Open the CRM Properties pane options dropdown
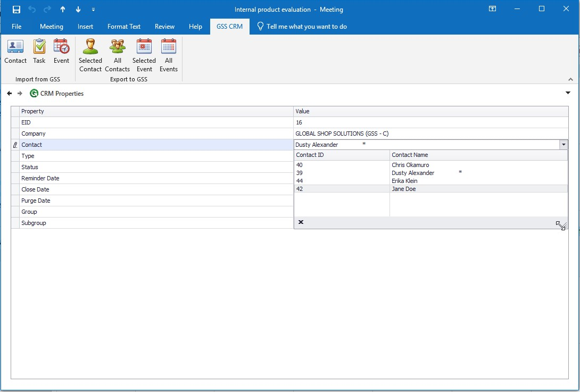The image size is (580, 392). pyautogui.click(x=568, y=93)
